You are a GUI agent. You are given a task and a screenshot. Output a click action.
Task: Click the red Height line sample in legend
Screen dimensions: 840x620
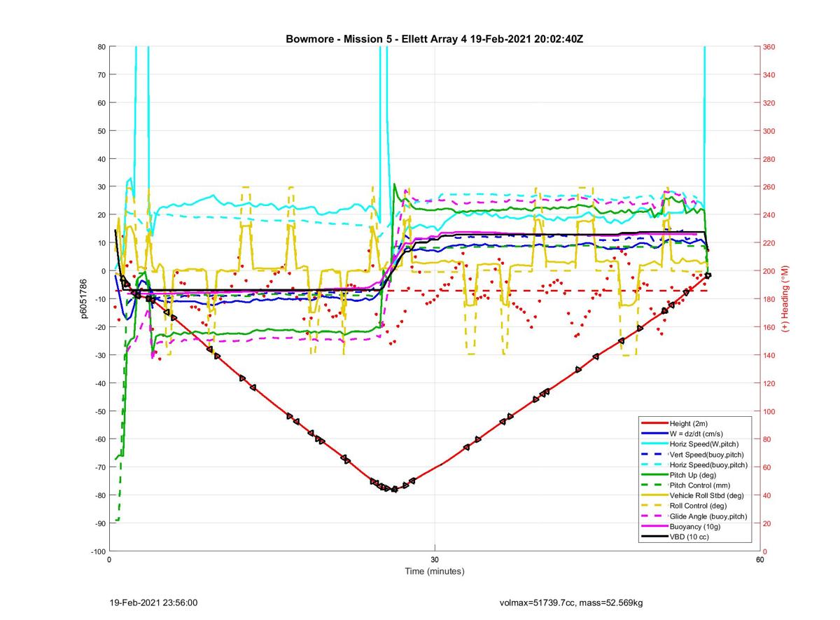(x=654, y=424)
